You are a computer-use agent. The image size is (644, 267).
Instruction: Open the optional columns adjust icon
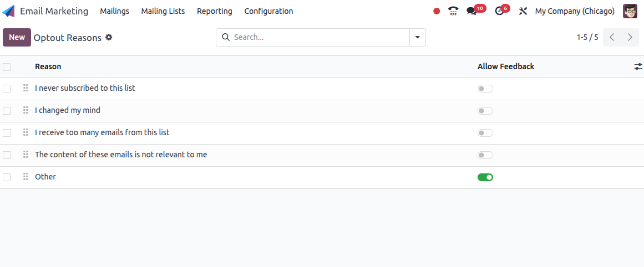[638, 66]
